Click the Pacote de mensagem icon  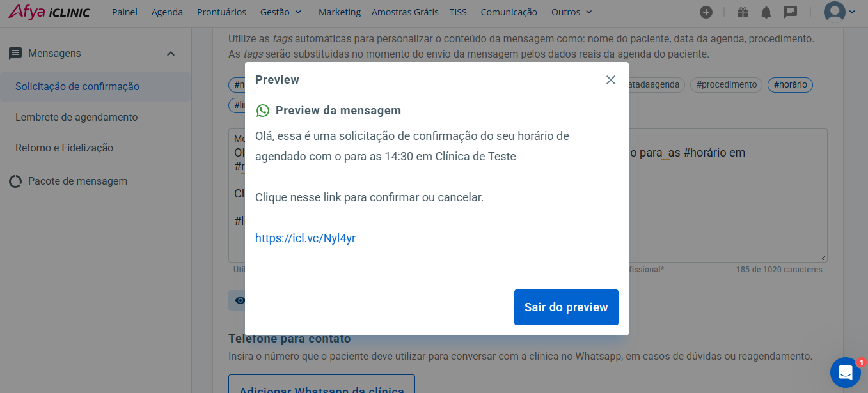click(x=15, y=181)
